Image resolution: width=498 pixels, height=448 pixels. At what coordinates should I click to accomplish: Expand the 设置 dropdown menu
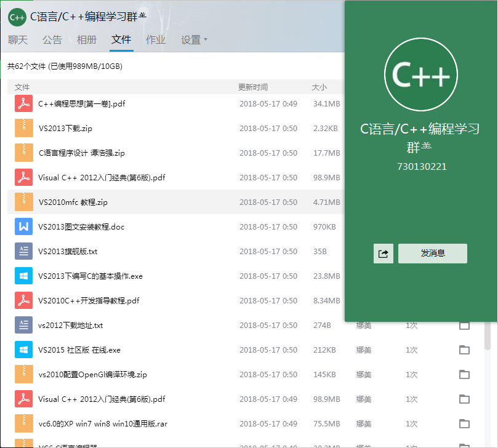tap(194, 40)
